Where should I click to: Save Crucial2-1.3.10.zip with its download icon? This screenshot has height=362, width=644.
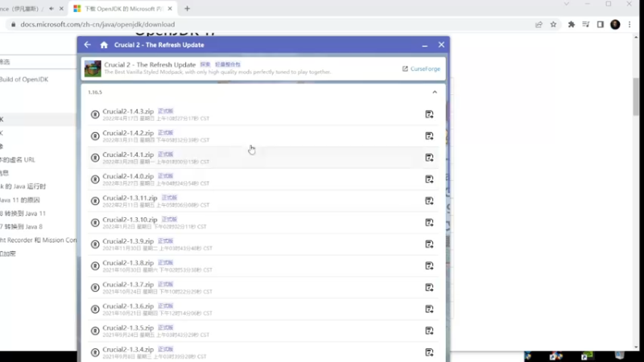(x=429, y=223)
